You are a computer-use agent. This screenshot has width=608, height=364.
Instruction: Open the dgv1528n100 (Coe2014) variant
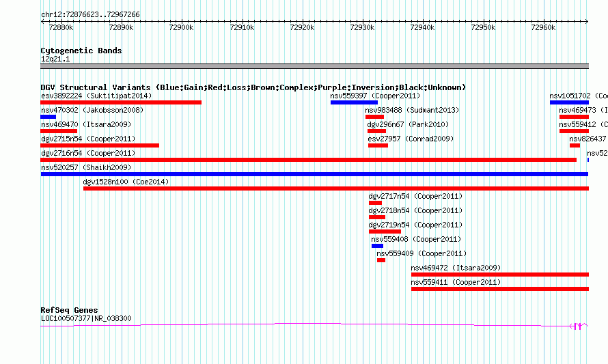click(x=126, y=182)
